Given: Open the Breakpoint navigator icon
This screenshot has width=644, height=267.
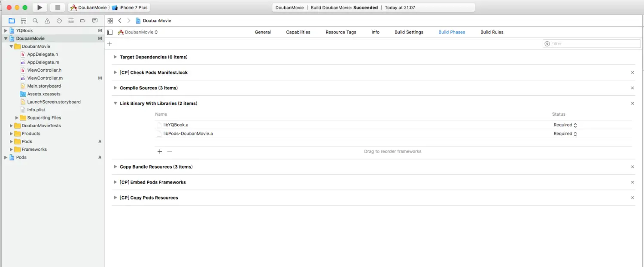Looking at the screenshot, I should pyautogui.click(x=83, y=21).
